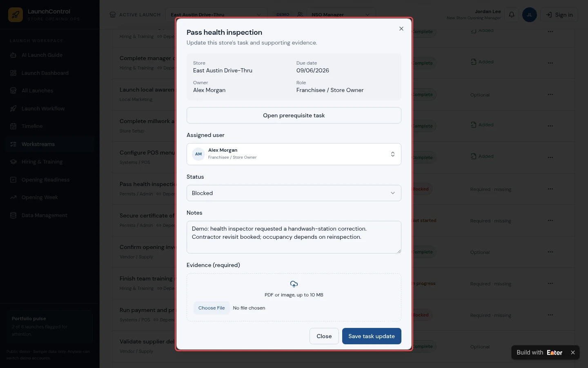This screenshot has height=368, width=588.
Task: Open more options for Complete millwork row
Action: pyautogui.click(x=550, y=126)
